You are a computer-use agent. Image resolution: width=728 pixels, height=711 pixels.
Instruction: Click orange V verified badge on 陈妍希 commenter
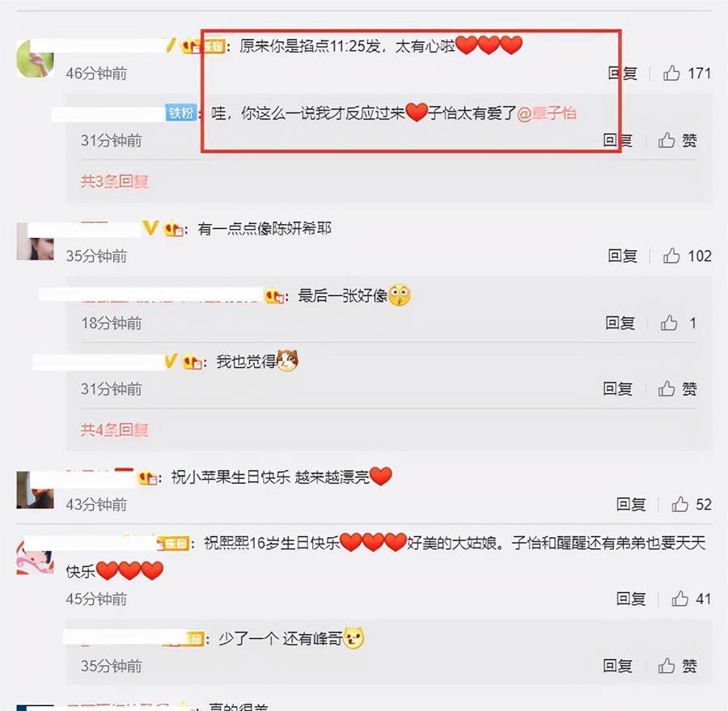(x=150, y=228)
